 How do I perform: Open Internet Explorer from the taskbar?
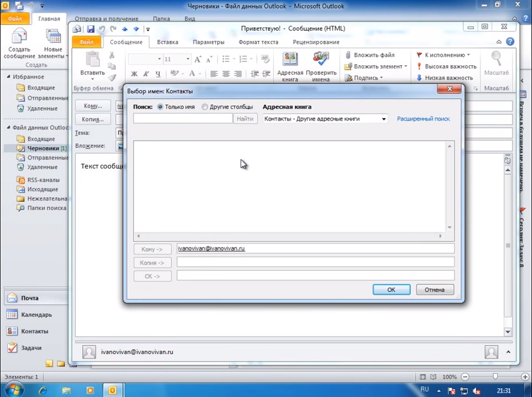(43, 390)
